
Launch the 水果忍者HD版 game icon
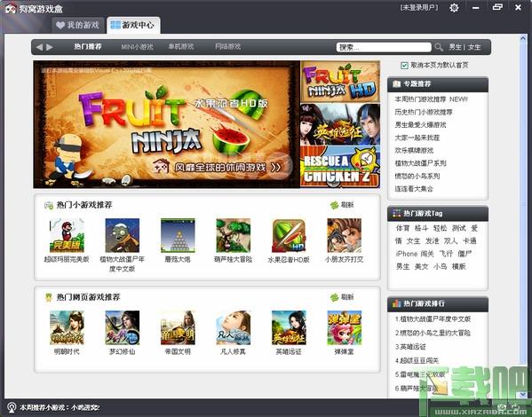tap(289, 235)
